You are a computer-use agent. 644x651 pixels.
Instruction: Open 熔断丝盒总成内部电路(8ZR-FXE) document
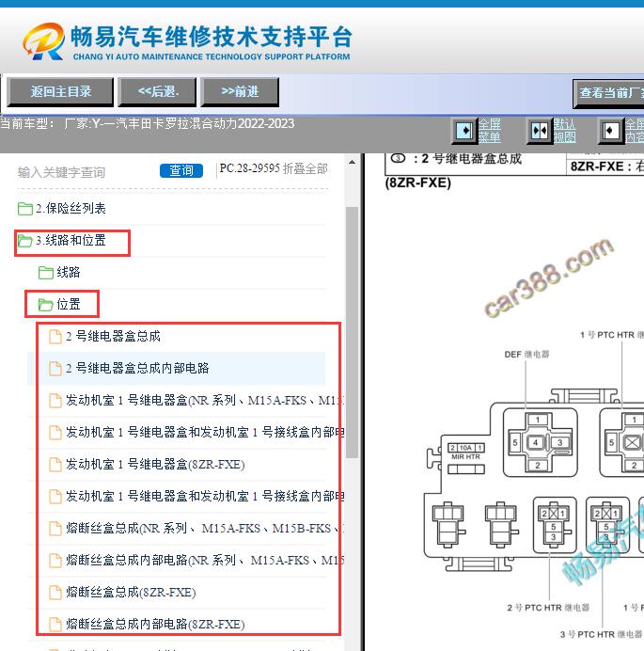[x=155, y=624]
